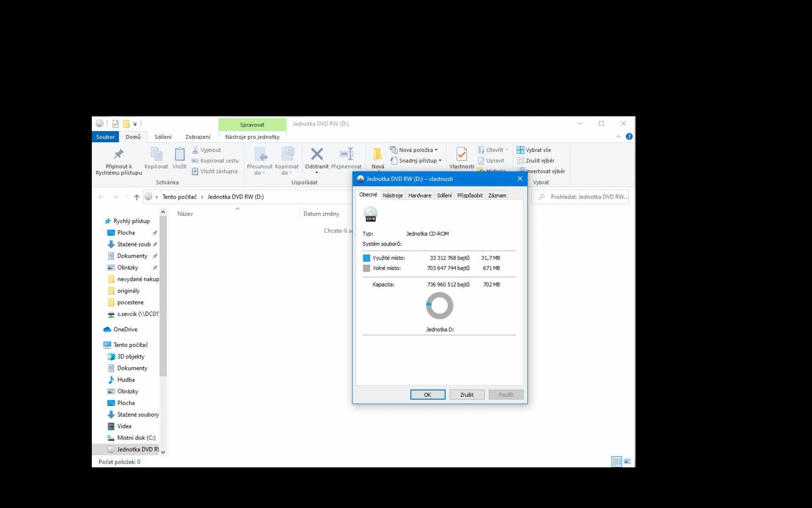
Task: Click Tento počítač in address bar
Action: pyautogui.click(x=180, y=197)
